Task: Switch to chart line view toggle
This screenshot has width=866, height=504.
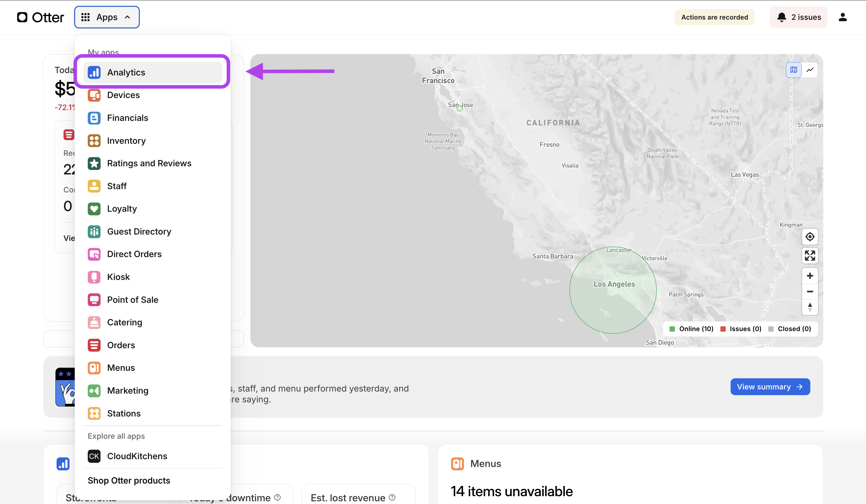Action: click(x=810, y=70)
